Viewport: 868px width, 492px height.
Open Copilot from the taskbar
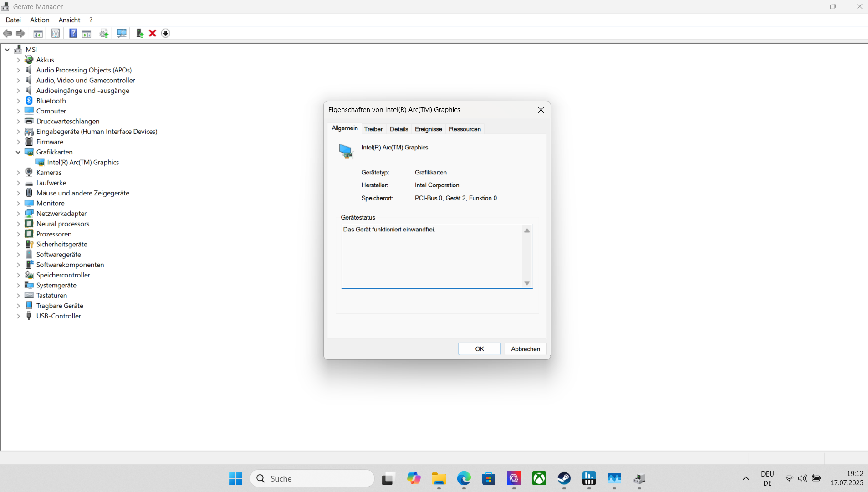pos(414,478)
